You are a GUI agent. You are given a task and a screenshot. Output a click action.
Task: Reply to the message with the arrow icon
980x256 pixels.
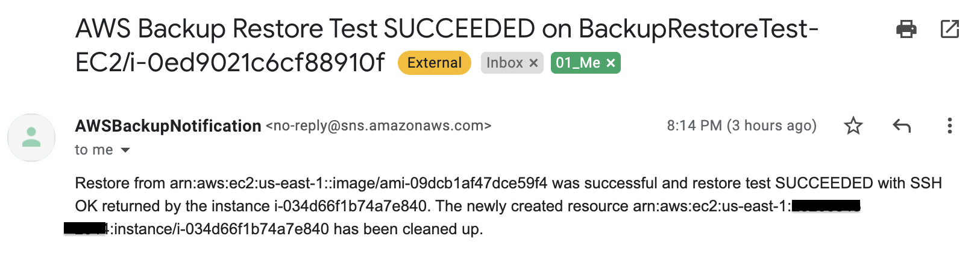point(902,126)
